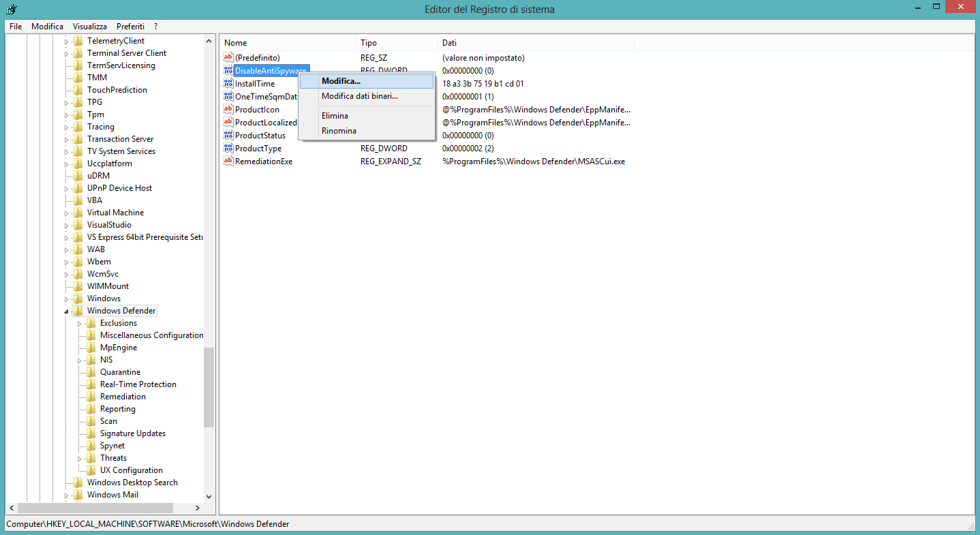The width and height of the screenshot is (980, 535).
Task: Expand the NIS subkey
Action: (80, 360)
